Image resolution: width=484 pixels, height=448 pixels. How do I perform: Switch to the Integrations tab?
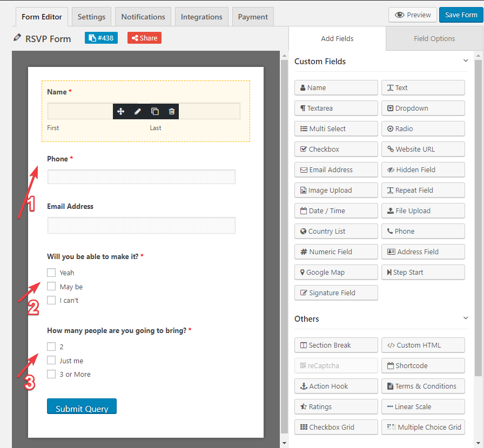coord(201,17)
